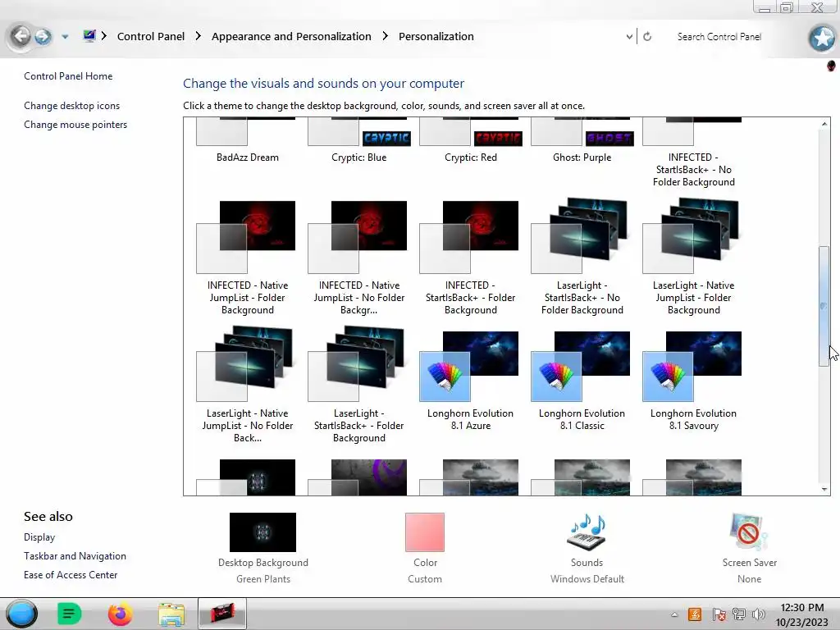Open the Start orb menu

click(22, 614)
